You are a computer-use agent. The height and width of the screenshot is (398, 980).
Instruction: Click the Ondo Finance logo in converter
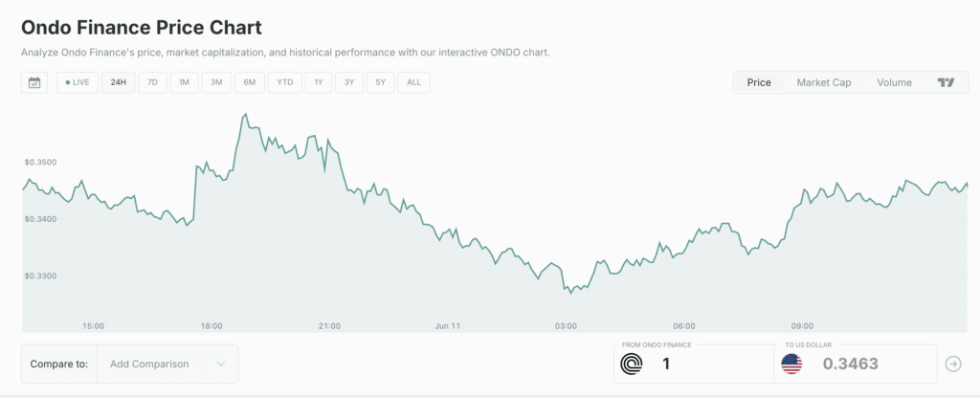click(632, 364)
